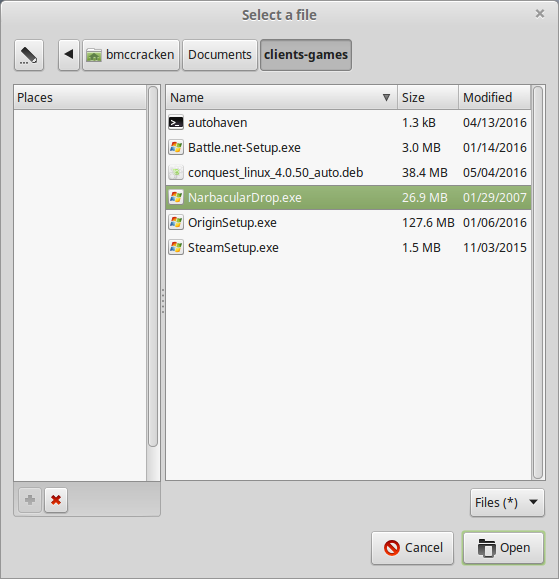Toggle the type-a-file-name pencil button
The width and height of the screenshot is (559, 579).
click(x=29, y=55)
